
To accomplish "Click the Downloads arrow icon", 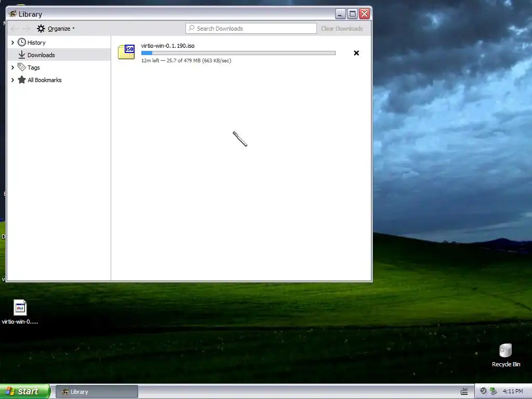I will coord(22,55).
